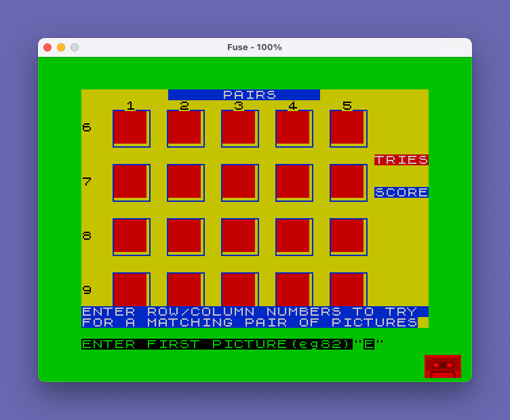Click the card at row 9, column 5
This screenshot has height=420, width=510.
[x=349, y=289]
